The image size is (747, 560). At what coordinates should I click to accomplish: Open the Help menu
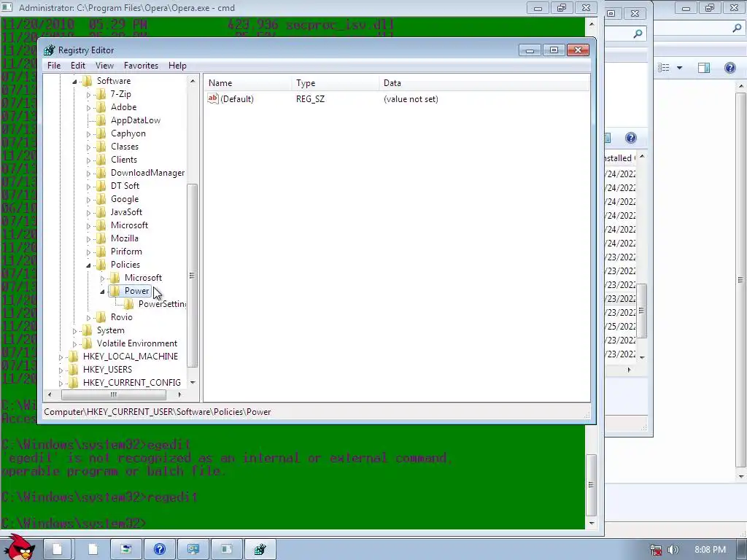click(177, 65)
